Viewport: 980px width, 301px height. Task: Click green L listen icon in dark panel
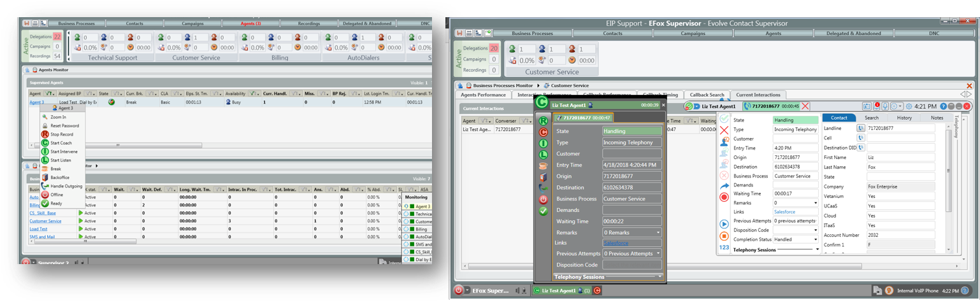[x=543, y=155]
